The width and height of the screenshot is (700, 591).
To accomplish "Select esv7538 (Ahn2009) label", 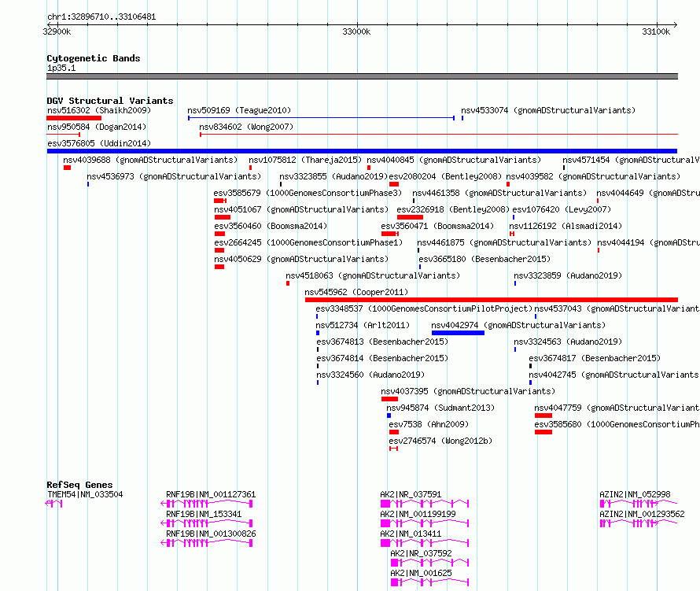I will pos(429,424).
